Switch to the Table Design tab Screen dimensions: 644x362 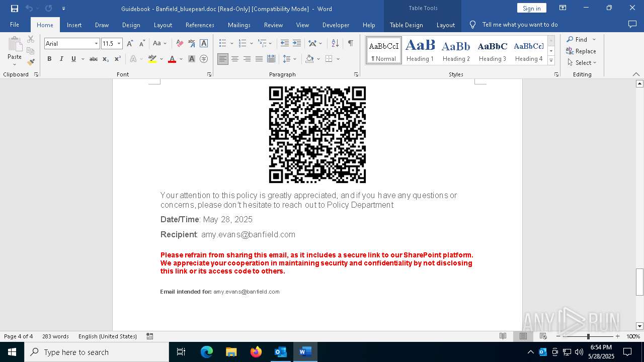(407, 25)
